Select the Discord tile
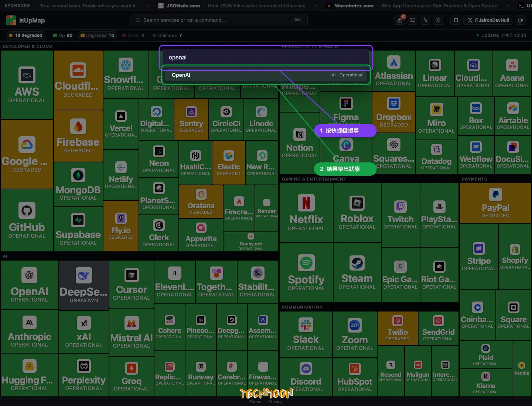Screen dimensions: 532x406 [x=306, y=377]
